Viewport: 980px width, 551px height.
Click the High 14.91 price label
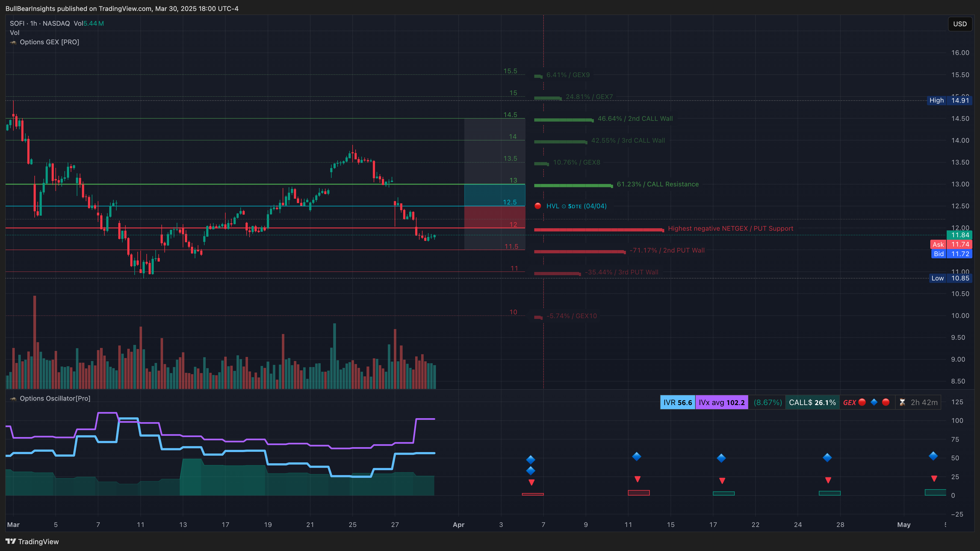pyautogui.click(x=949, y=101)
